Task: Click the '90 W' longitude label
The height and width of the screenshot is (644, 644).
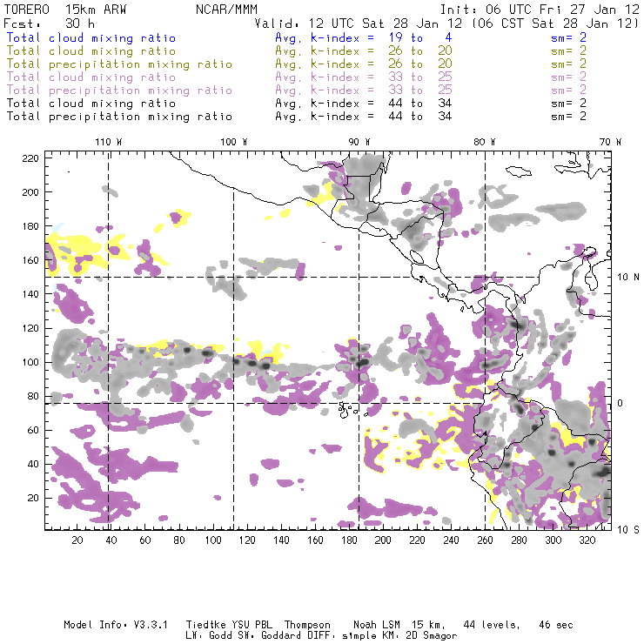Action: pos(359,142)
